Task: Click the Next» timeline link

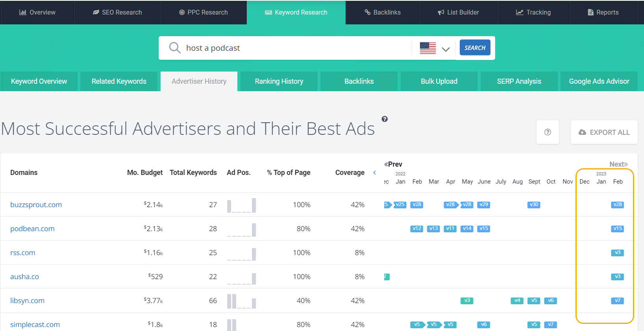Action: [618, 164]
